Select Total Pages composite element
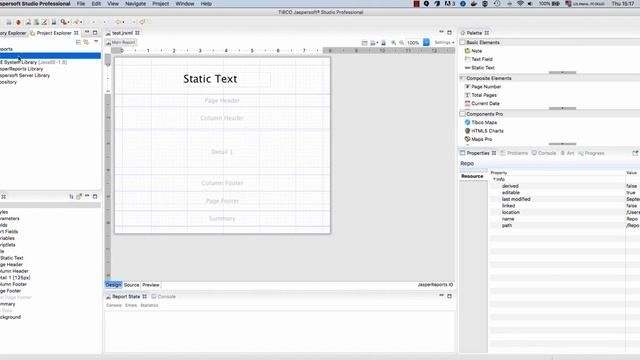640x360 pixels. click(x=480, y=95)
